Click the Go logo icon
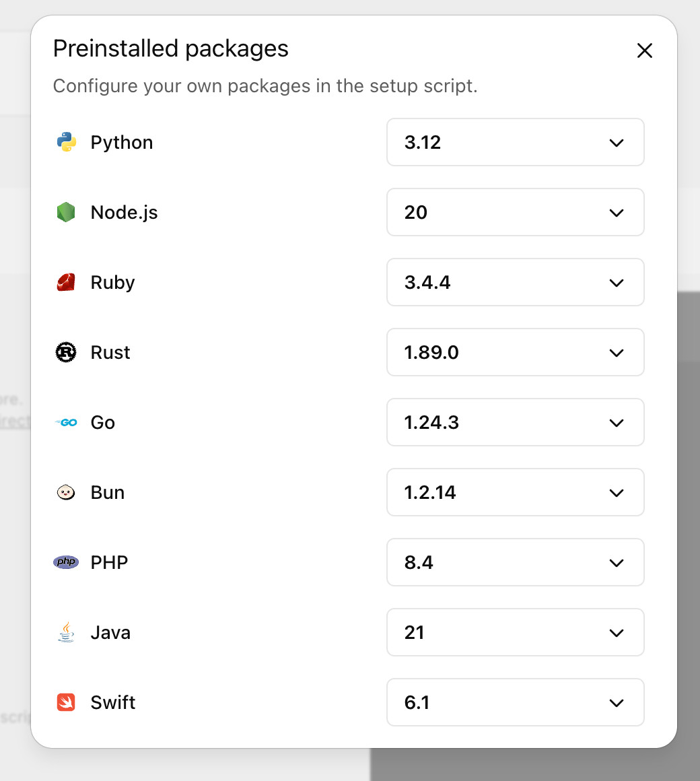Viewport: 700px width, 781px height. point(66,422)
